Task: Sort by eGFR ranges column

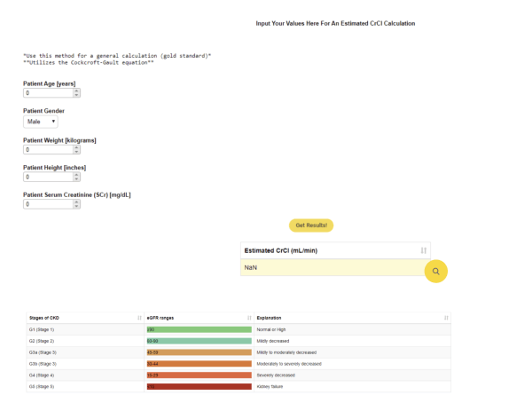Action: click(249, 318)
